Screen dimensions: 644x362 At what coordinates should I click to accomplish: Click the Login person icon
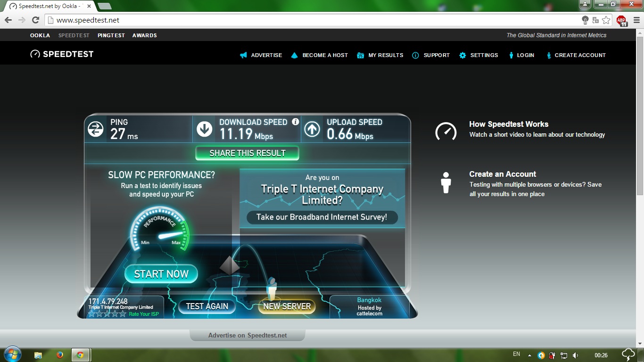click(x=511, y=55)
